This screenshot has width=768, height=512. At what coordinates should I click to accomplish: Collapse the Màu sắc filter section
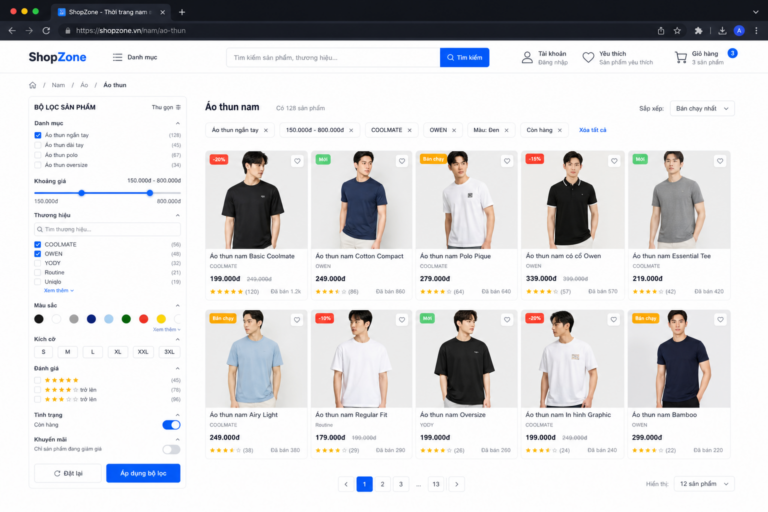click(x=178, y=305)
